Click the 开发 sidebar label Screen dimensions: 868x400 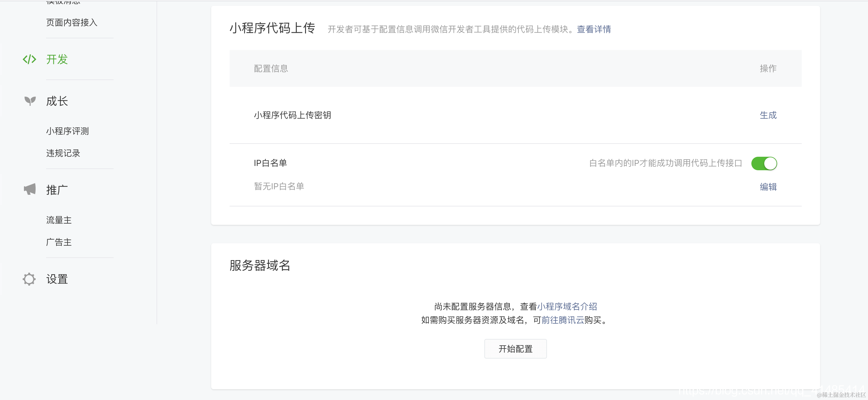pyautogui.click(x=56, y=60)
